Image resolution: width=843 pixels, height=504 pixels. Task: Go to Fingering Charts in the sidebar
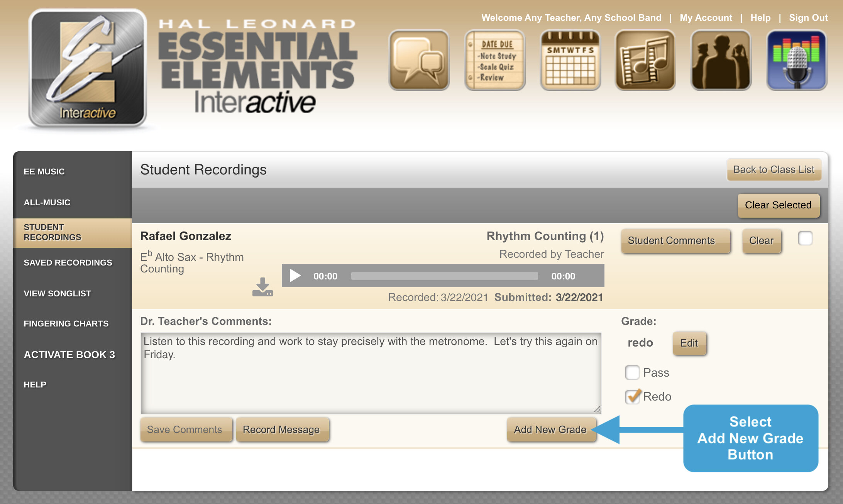coord(66,323)
